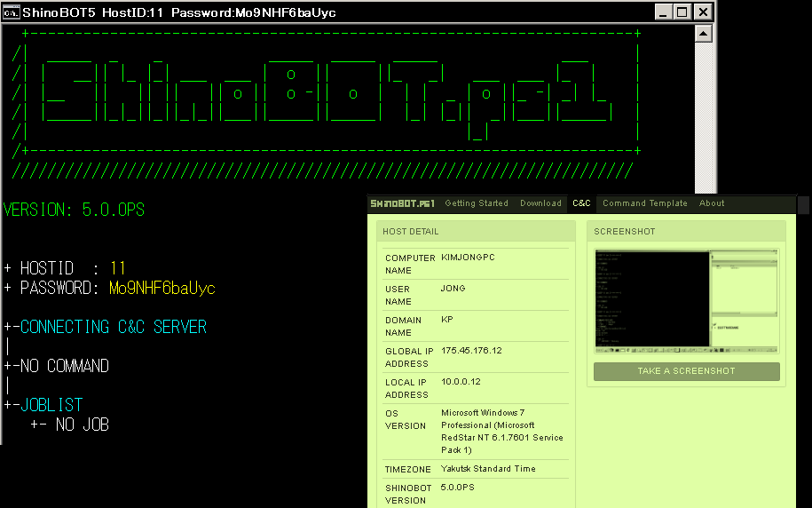Click the JOBLIST heading in console
812x508 pixels.
[x=51, y=405]
